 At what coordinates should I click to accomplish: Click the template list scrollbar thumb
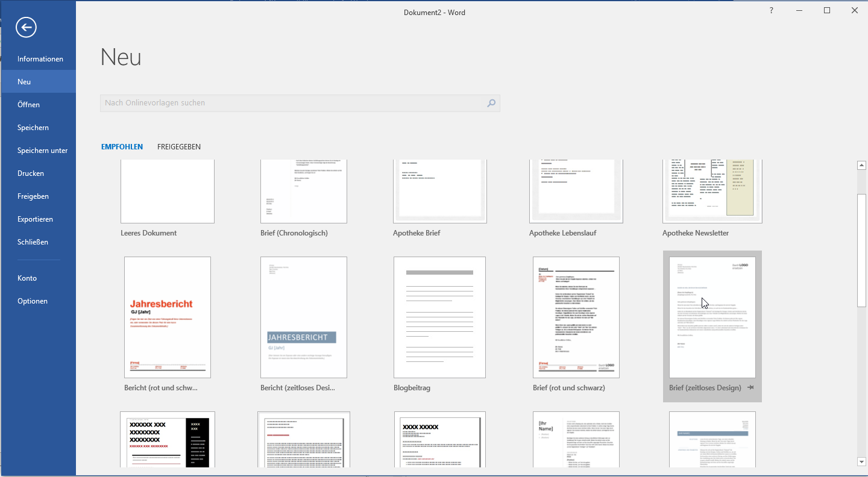tap(862, 250)
